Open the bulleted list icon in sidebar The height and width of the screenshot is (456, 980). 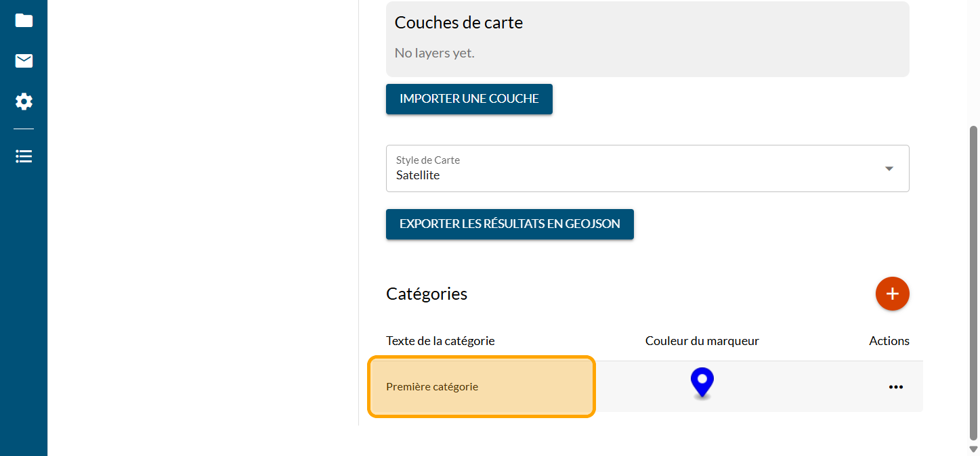tap(24, 156)
